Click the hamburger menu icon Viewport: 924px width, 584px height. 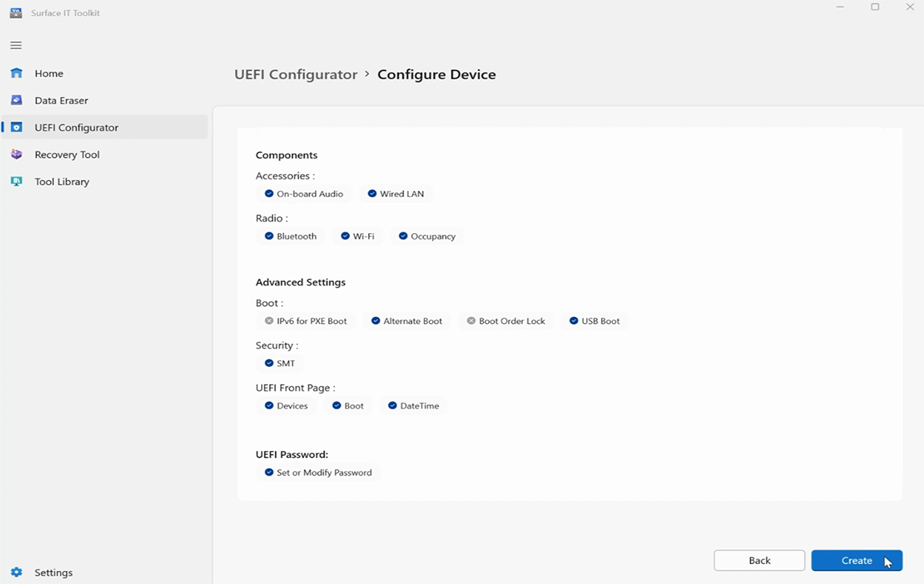click(15, 45)
